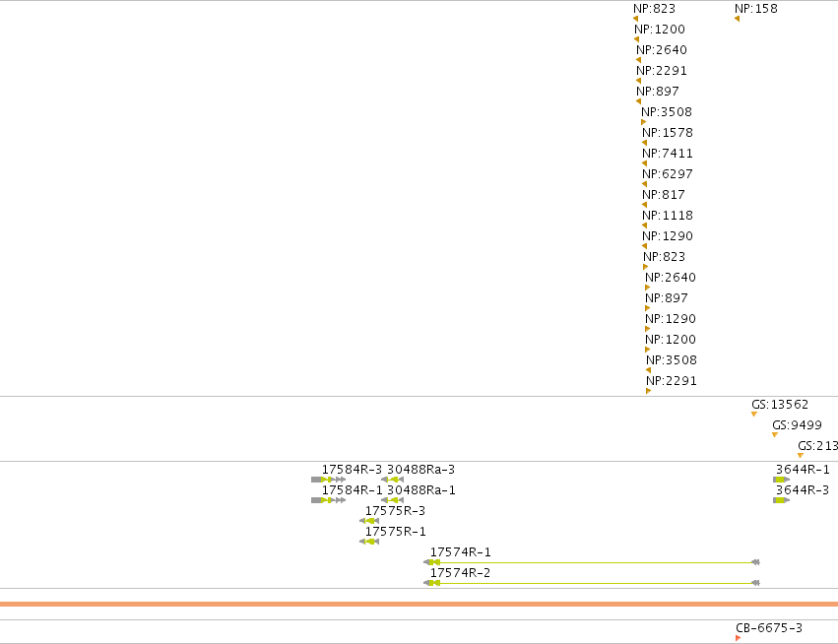
Task: Select the 17575R-3 transcript label
Action: click(x=395, y=511)
